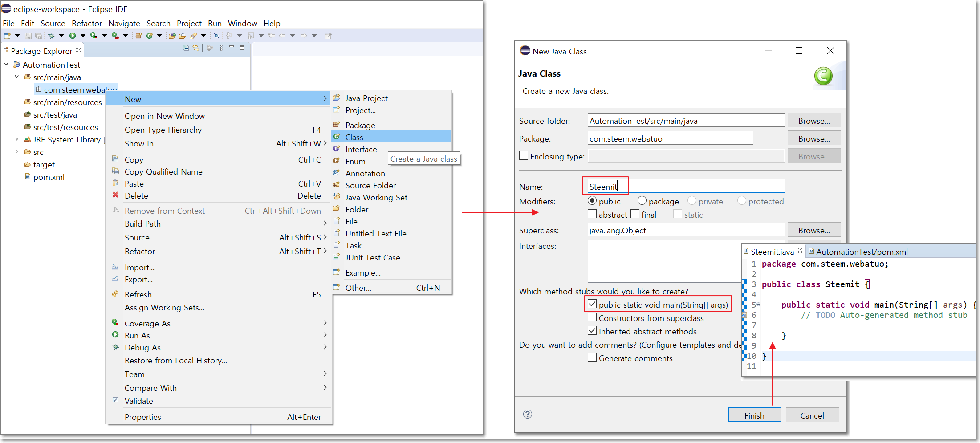Click the Previous Annotation toolbar icon
The width and height of the screenshot is (980, 443).
(251, 36)
